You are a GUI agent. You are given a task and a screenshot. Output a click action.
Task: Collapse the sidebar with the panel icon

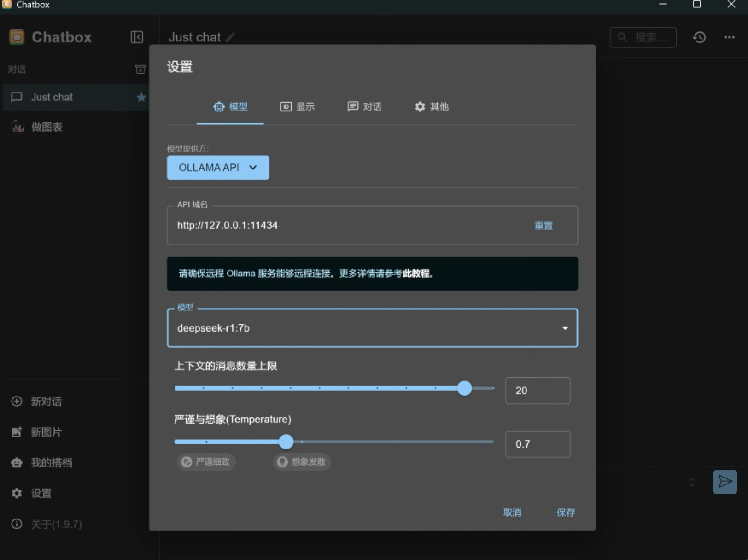(137, 37)
